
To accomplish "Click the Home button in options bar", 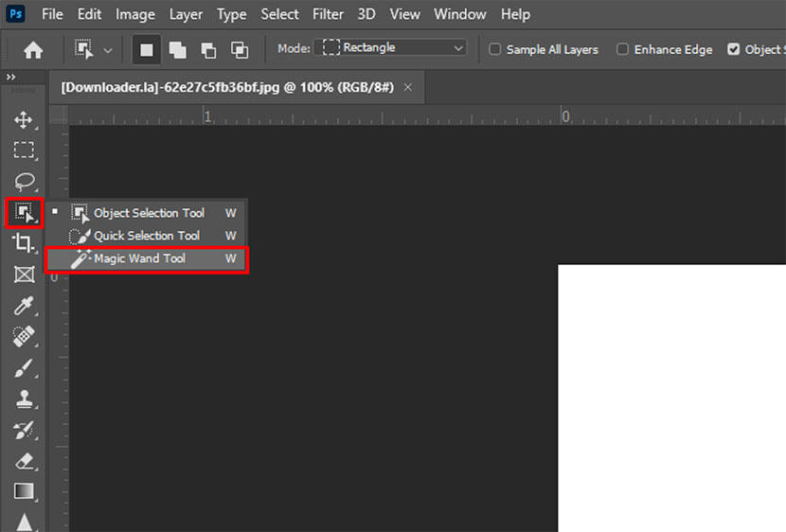I will [x=33, y=49].
